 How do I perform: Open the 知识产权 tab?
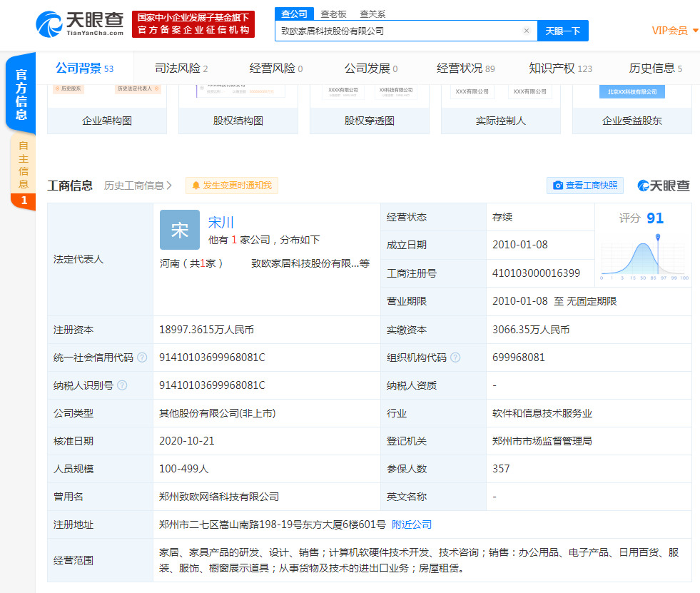(x=560, y=69)
